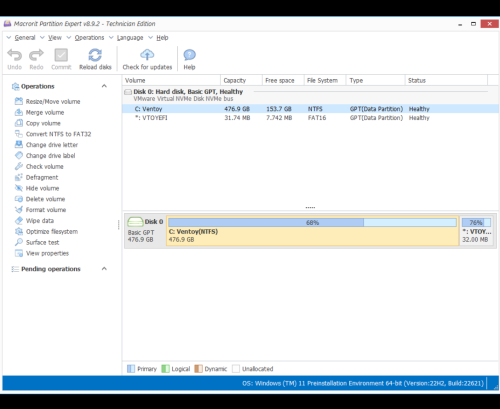Click the Unallocated legend swatch
Screen dimensions: 500x409
click(236, 369)
